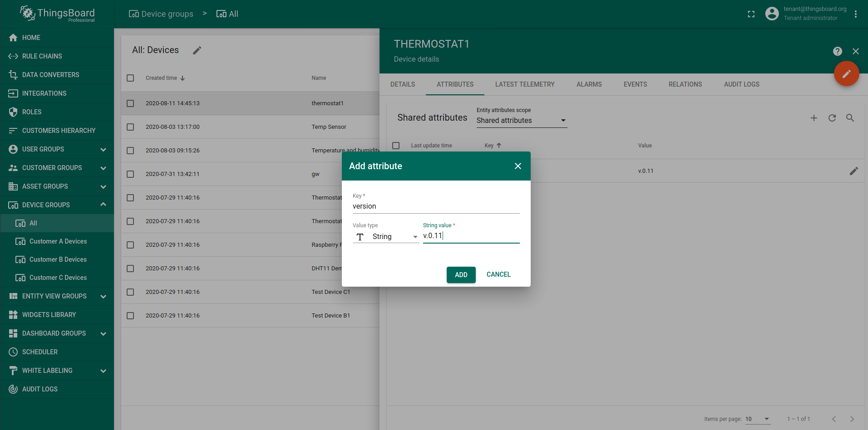Click the String value field
The image size is (868, 430).
point(471,236)
